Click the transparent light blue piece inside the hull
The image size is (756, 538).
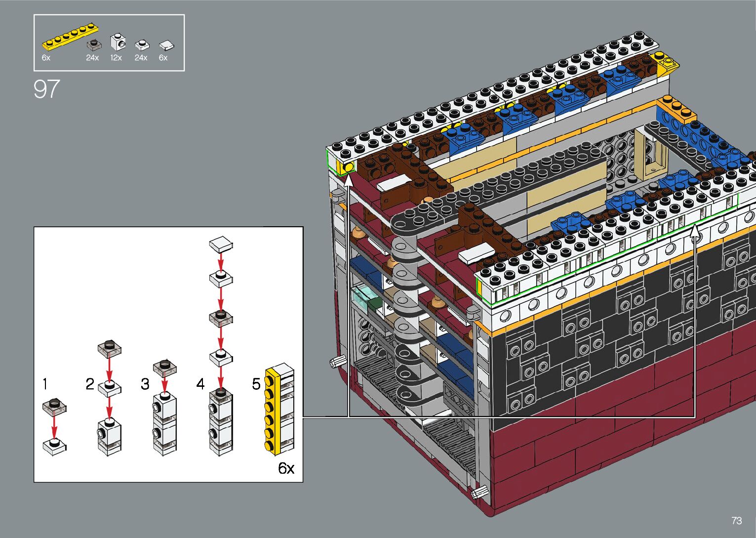363,296
